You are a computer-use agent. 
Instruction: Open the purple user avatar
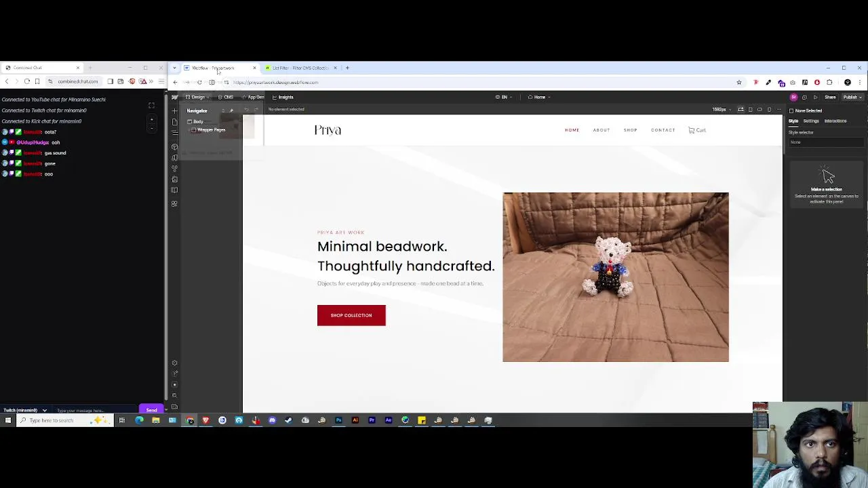coord(794,97)
